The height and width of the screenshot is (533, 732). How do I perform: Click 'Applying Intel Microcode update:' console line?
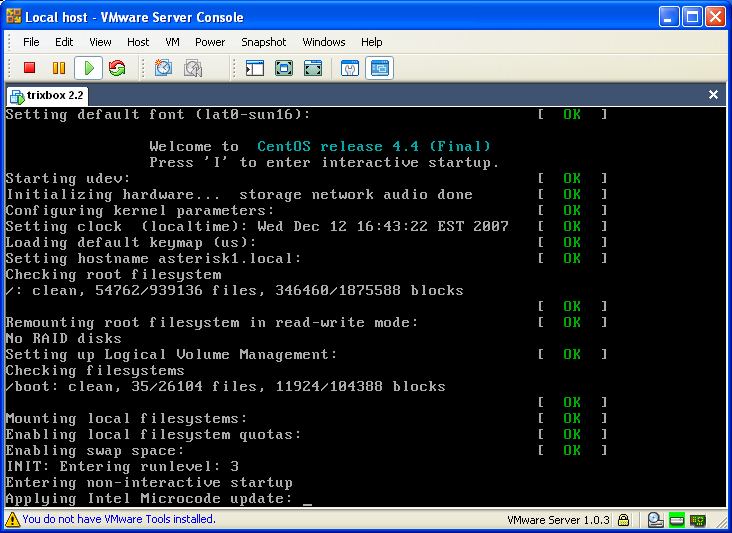point(149,499)
